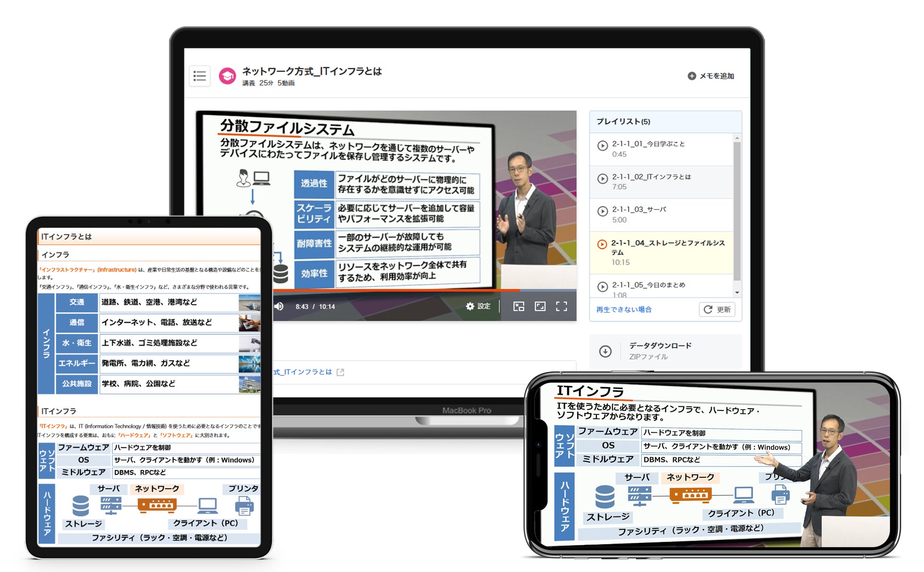Select 2-1-1_03_サーバ playlist video
Screen dimensions: 924x572
(x=639, y=210)
